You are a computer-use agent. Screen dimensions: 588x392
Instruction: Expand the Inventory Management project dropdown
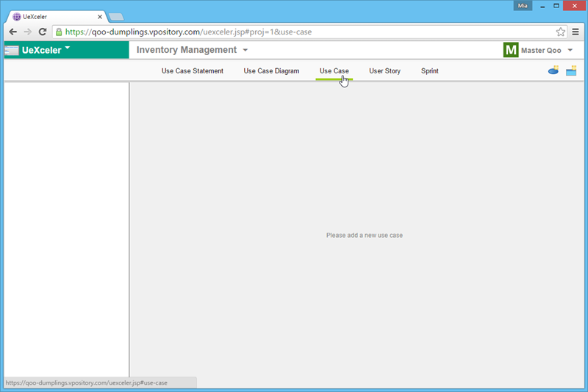coord(245,50)
